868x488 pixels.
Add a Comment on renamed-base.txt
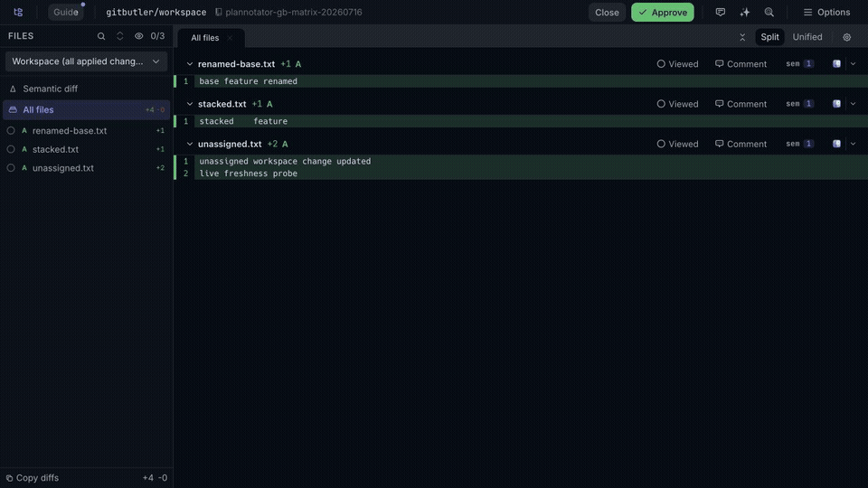[x=741, y=63]
